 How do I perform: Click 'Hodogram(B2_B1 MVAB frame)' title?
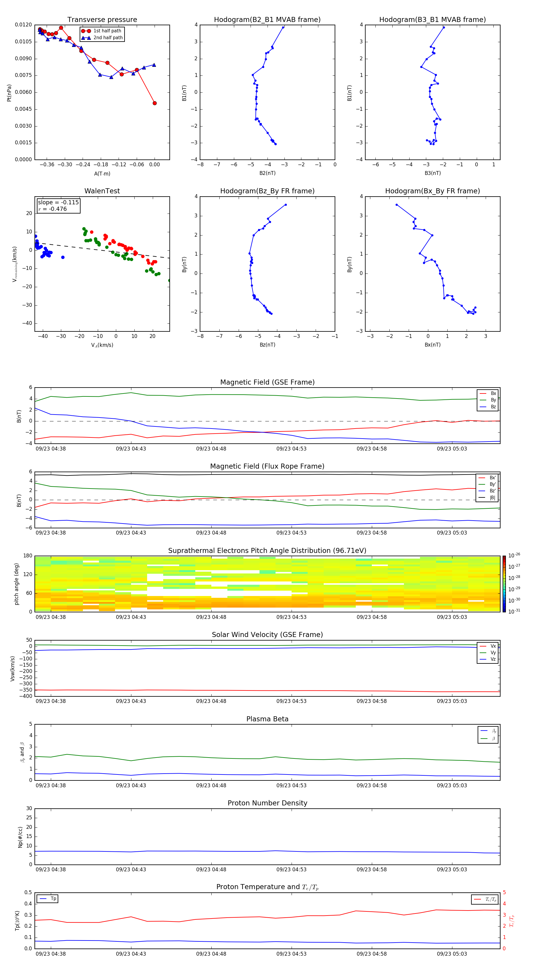tap(267, 20)
